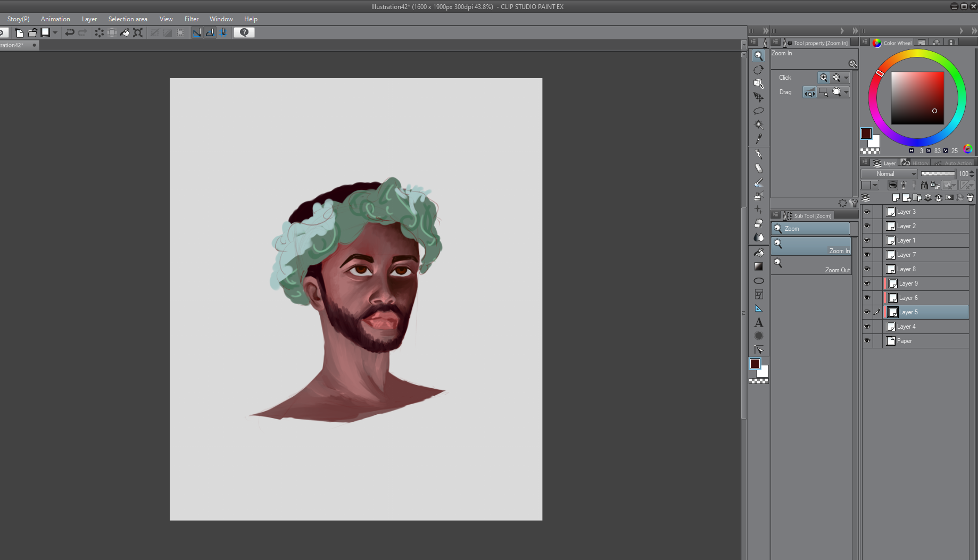
Task: Hide Layer 2 using its eye icon
Action: [x=867, y=226]
